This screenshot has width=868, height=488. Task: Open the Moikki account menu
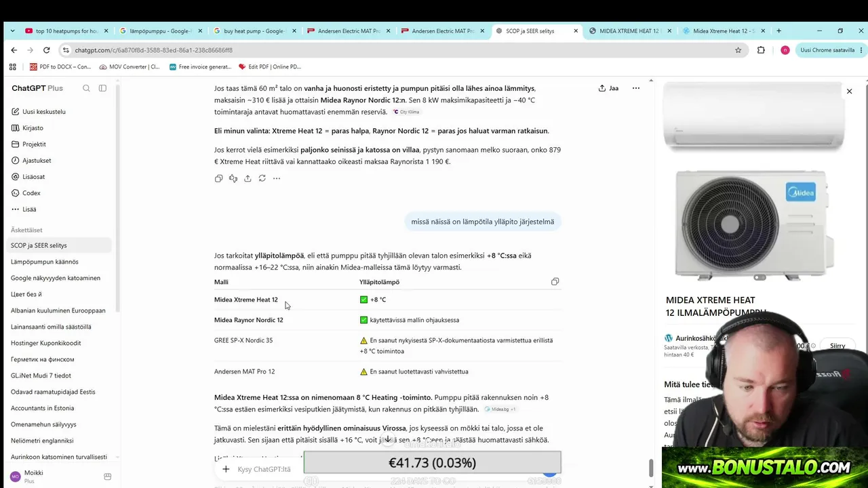click(52, 476)
